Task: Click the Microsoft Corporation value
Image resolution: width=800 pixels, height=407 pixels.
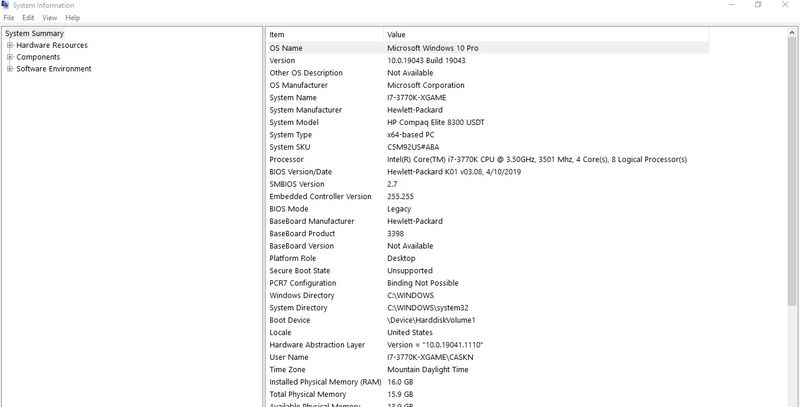Action: 426,85
